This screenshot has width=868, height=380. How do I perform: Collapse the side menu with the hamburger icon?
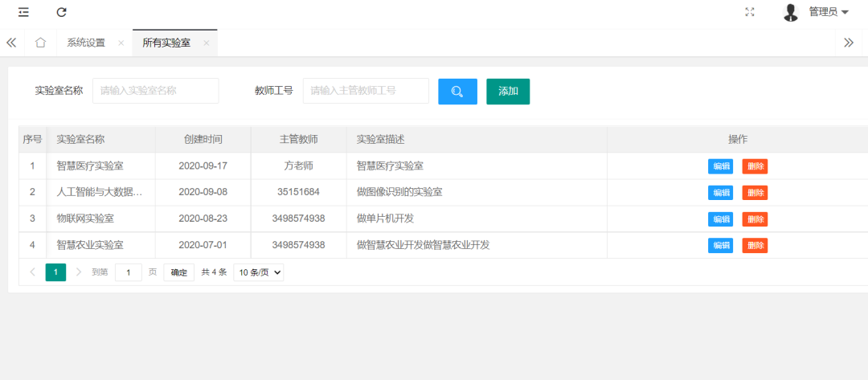[x=23, y=12]
